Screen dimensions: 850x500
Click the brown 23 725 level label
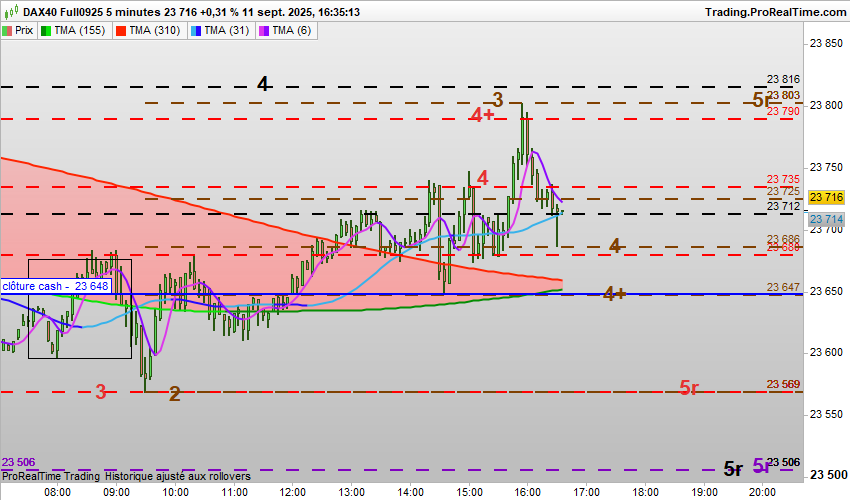tap(783, 191)
